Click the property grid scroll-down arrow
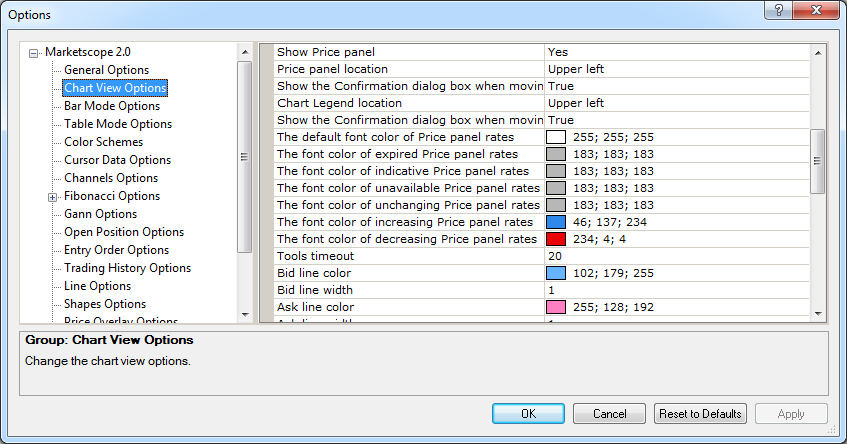Screen dimensions: 847x444 click(x=818, y=313)
